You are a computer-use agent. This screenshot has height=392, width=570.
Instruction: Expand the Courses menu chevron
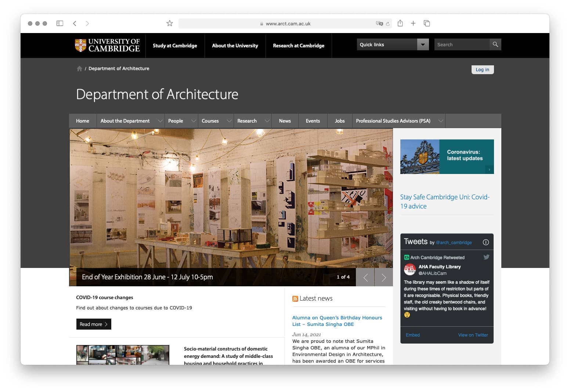pyautogui.click(x=229, y=121)
